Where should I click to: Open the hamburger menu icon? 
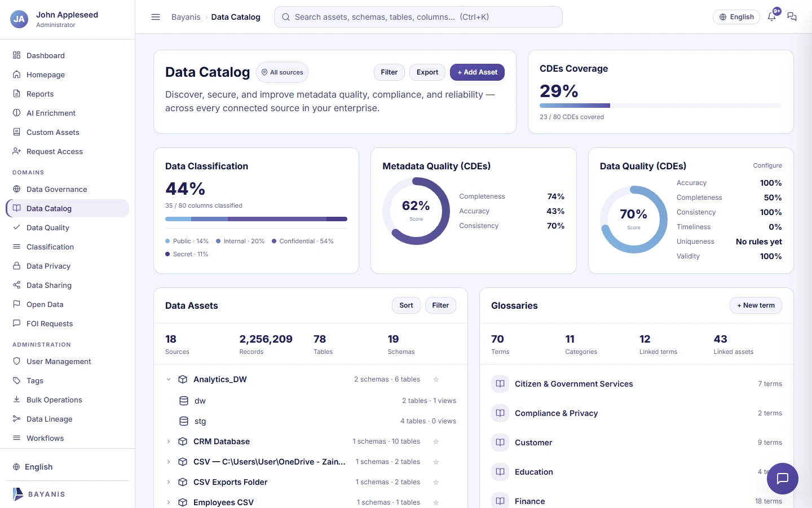click(x=156, y=17)
